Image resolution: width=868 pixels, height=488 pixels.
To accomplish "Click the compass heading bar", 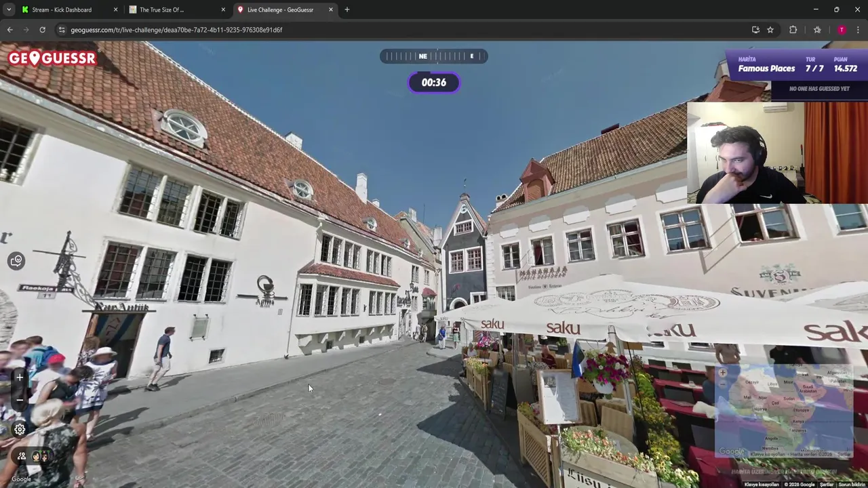I will (x=433, y=56).
